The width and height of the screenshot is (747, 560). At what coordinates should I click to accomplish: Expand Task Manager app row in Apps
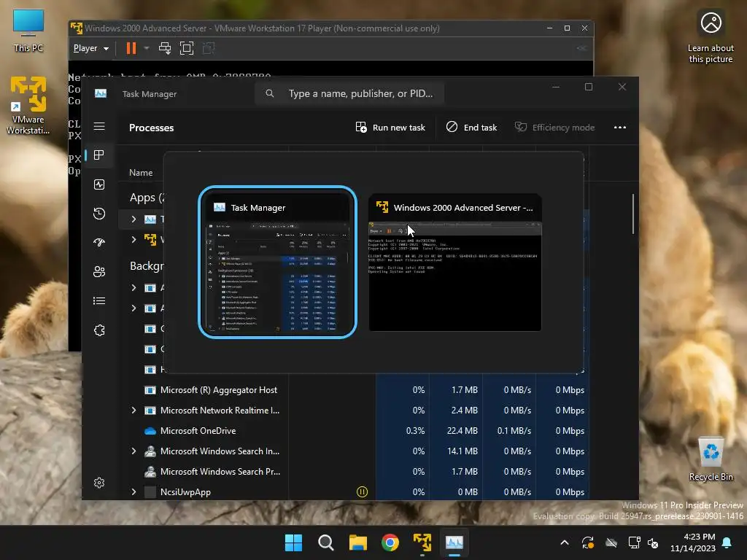[134, 219]
